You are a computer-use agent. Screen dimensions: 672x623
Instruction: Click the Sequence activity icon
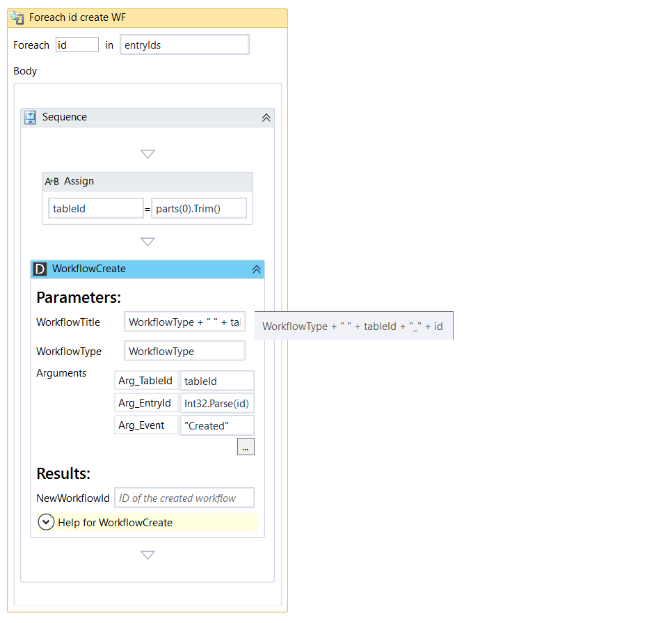coord(31,118)
